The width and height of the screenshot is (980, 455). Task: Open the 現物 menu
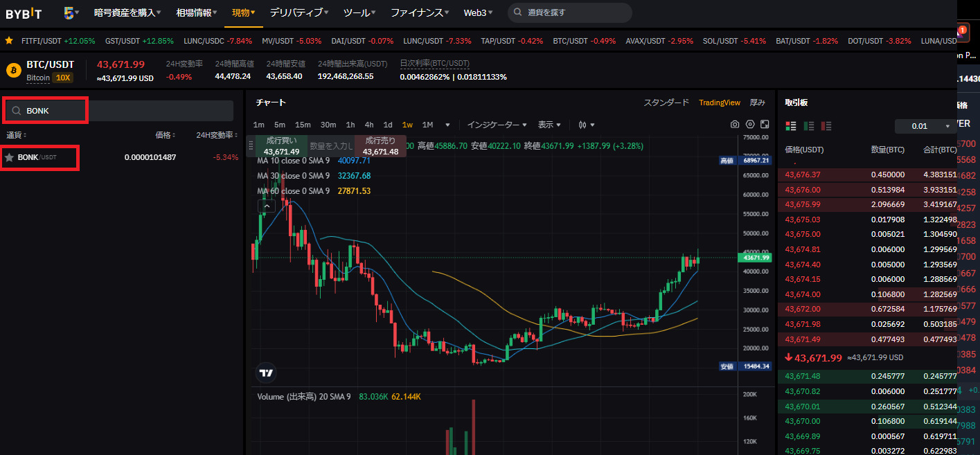click(x=243, y=12)
